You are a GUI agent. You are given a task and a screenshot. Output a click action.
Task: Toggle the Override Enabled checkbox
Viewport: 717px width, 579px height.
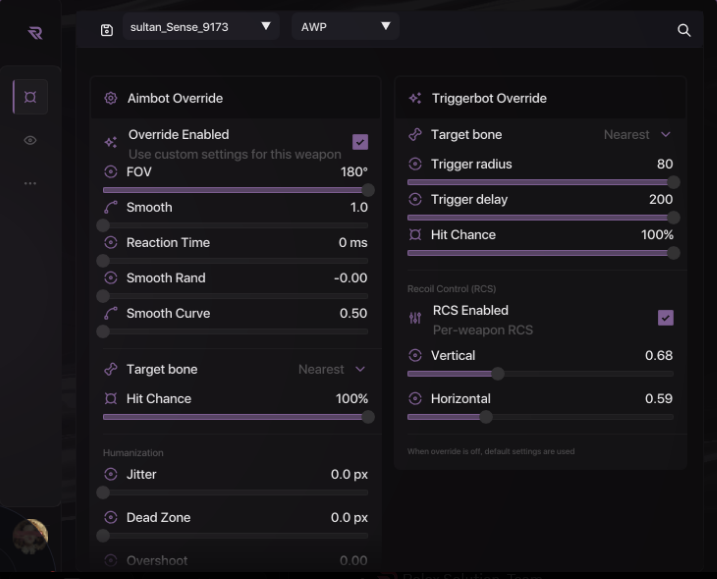coord(360,142)
